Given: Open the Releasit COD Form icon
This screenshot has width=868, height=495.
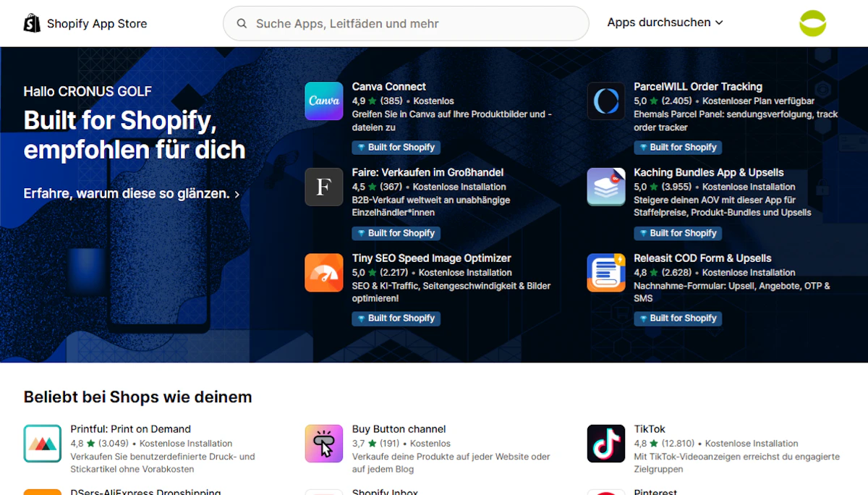Looking at the screenshot, I should [606, 272].
